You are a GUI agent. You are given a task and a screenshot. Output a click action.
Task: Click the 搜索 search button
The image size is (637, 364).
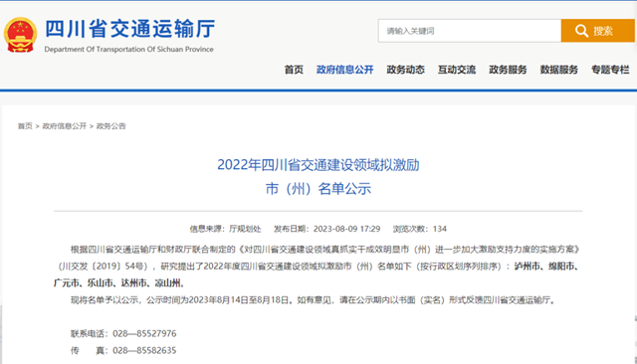point(597,31)
